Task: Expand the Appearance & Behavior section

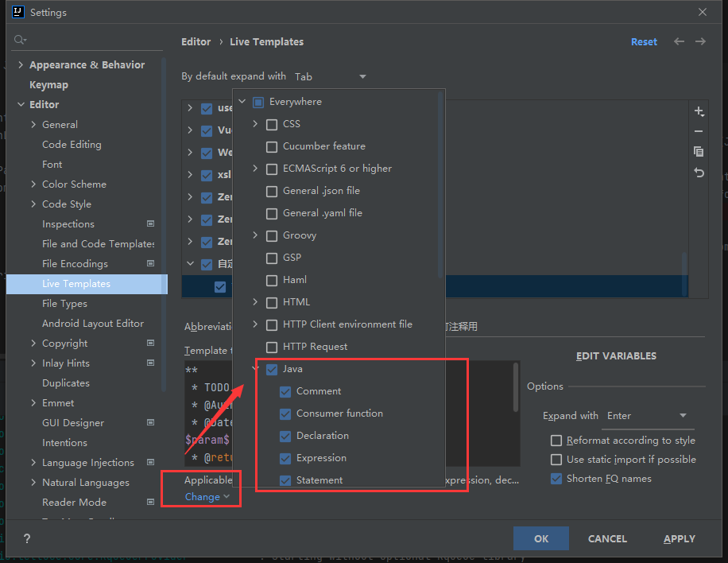Action: coord(21,65)
